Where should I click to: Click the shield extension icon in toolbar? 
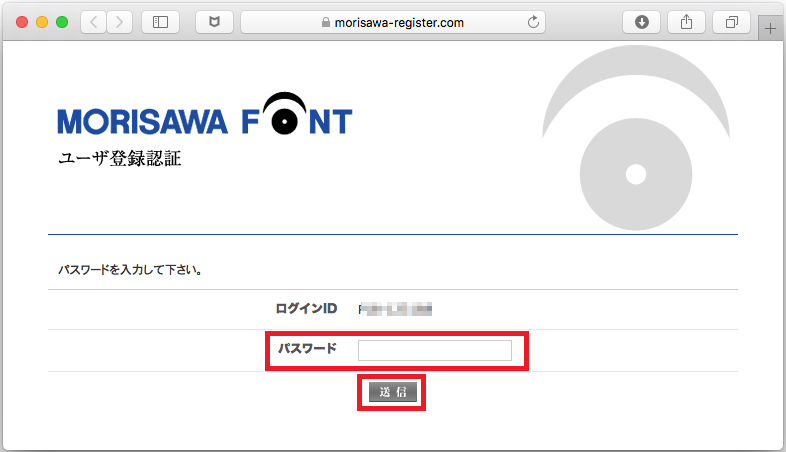(214, 22)
